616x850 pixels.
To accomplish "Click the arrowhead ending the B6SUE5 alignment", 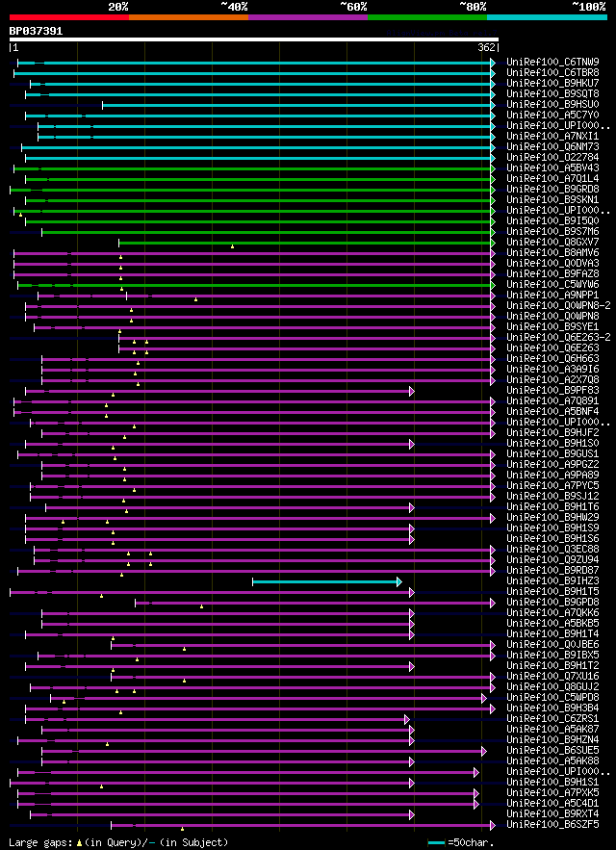I will click(x=484, y=751).
